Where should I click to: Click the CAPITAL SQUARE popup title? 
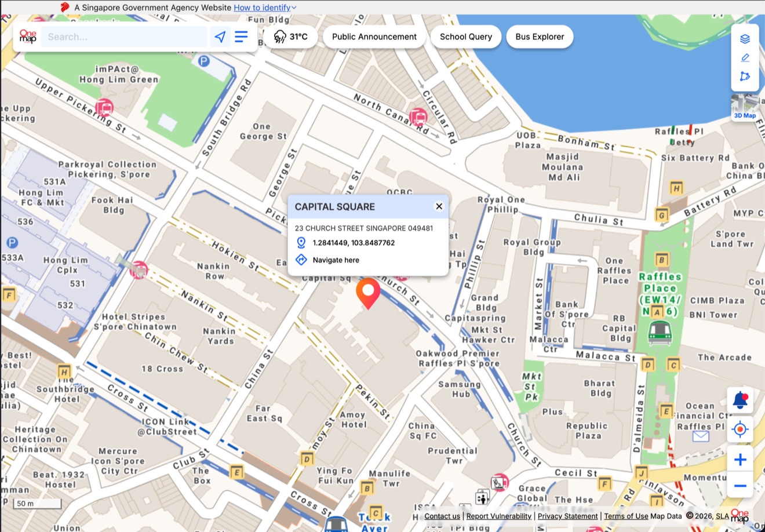[335, 206]
